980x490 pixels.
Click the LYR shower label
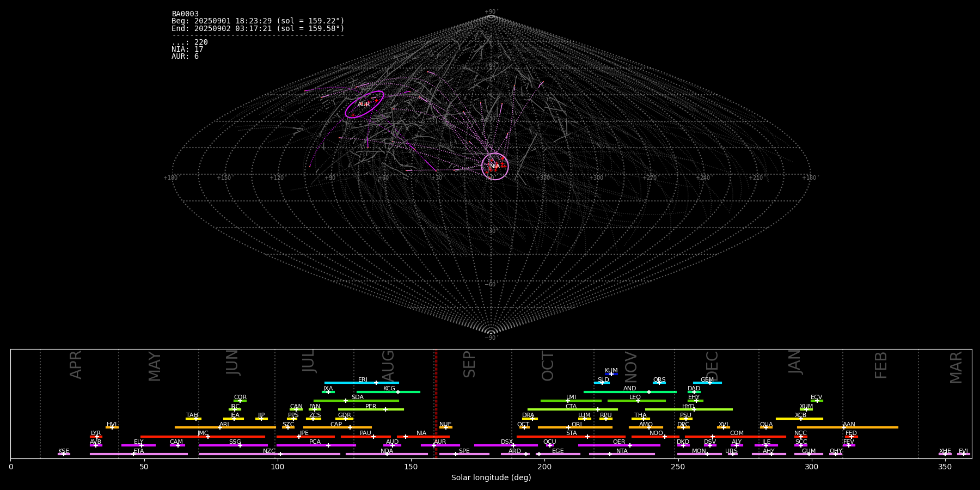point(96,433)
